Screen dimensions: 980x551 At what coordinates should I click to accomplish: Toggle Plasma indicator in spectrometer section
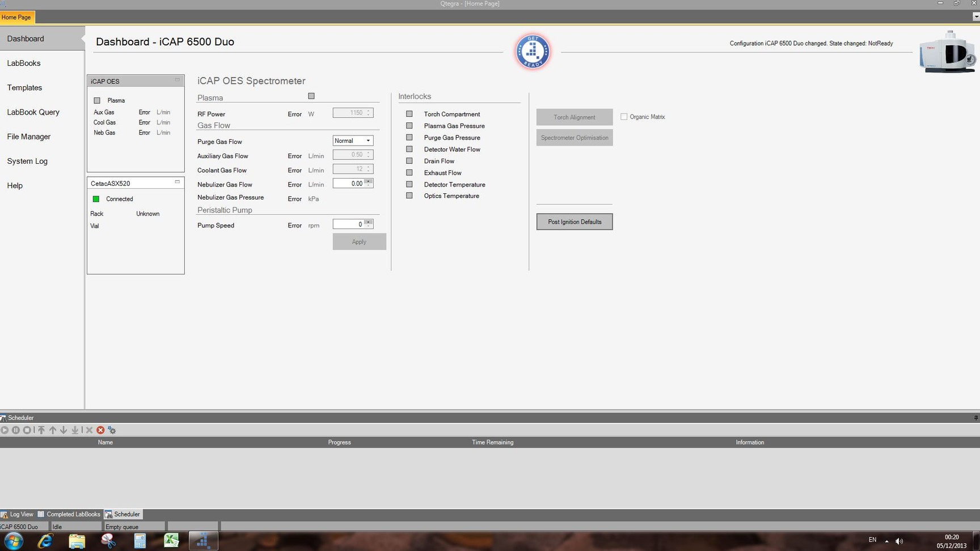click(311, 96)
